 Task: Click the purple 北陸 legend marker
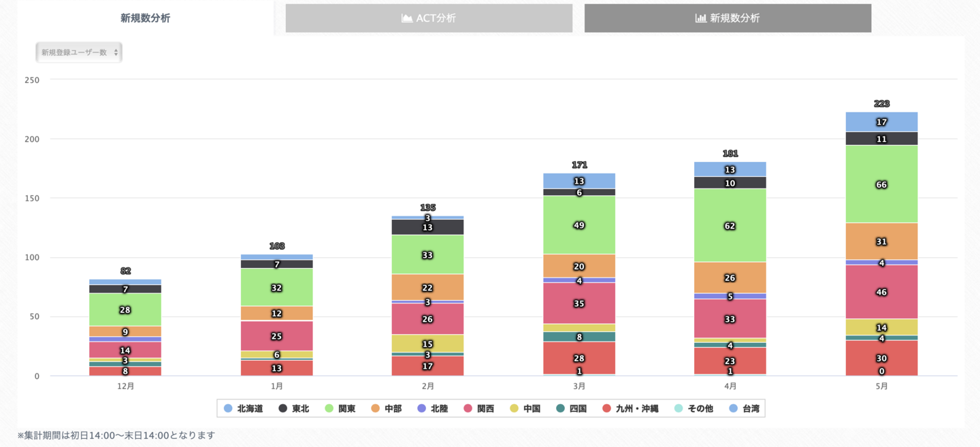[421, 409]
